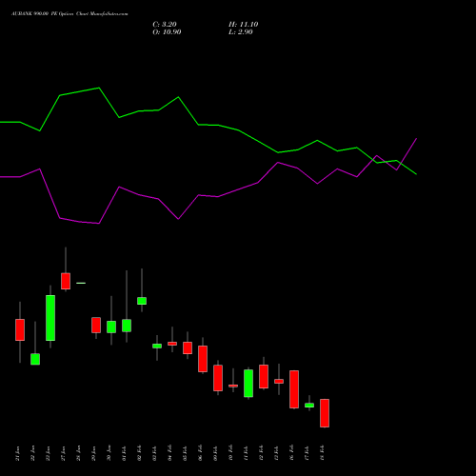The width and height of the screenshot is (476, 476).
Task: Select the red candlestick for 06 Feb
Action: point(203,359)
